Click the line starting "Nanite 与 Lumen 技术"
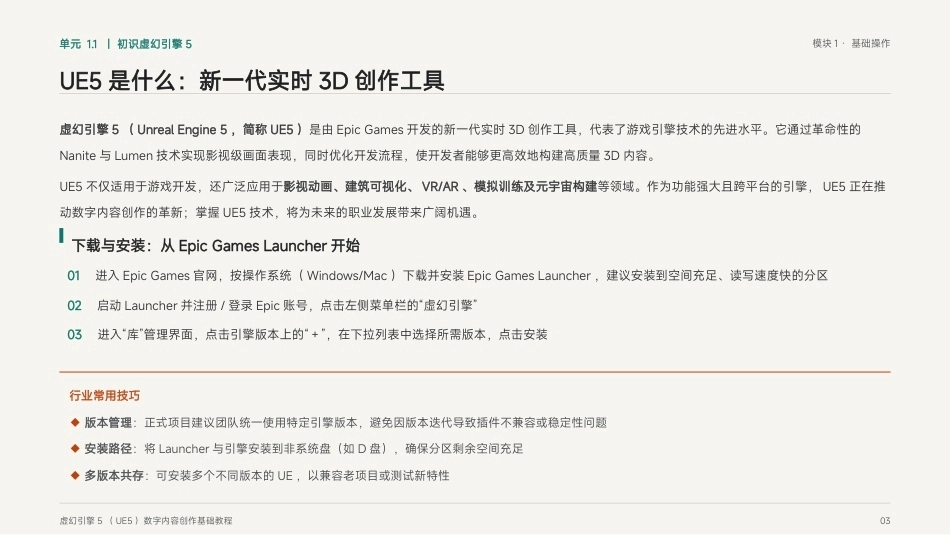 (x=359, y=156)
